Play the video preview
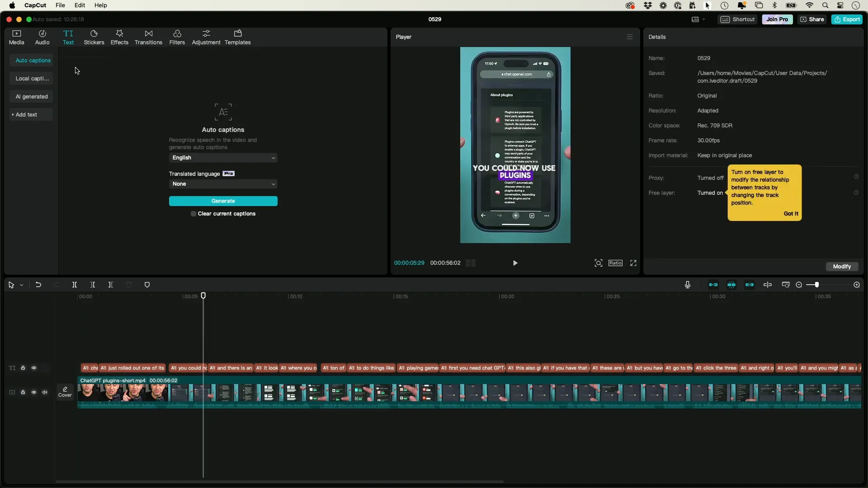 [515, 263]
